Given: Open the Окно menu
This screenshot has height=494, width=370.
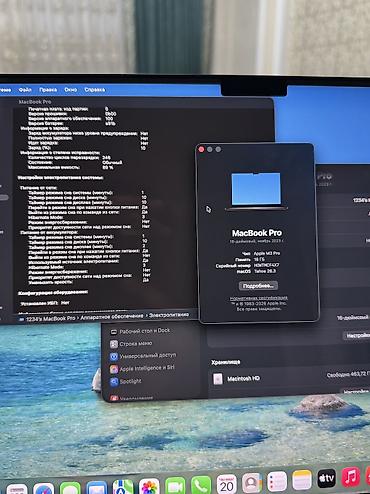Looking at the screenshot, I should coord(71,89).
